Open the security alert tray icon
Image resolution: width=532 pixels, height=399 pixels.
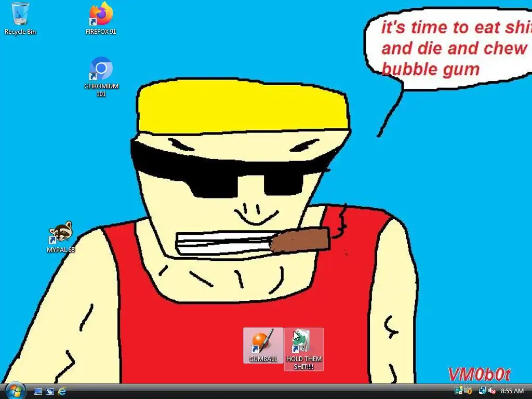468,391
